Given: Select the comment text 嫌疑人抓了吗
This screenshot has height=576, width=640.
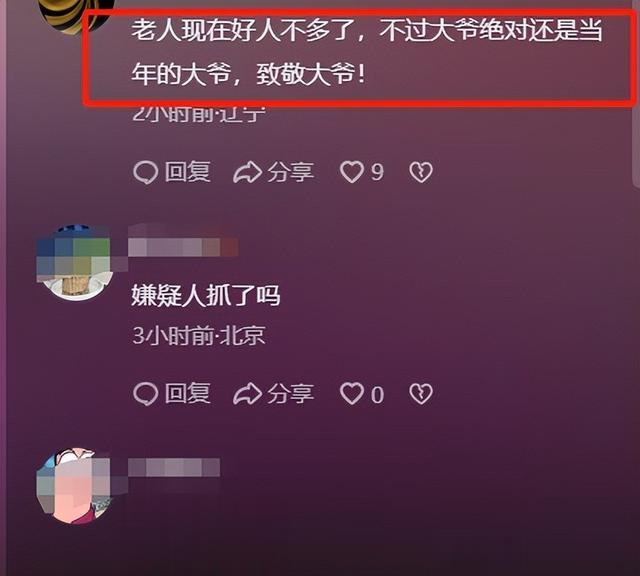Looking at the screenshot, I should [206, 296].
